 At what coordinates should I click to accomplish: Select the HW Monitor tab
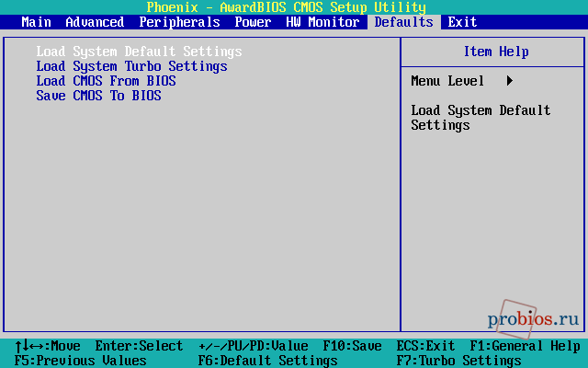[x=322, y=22]
